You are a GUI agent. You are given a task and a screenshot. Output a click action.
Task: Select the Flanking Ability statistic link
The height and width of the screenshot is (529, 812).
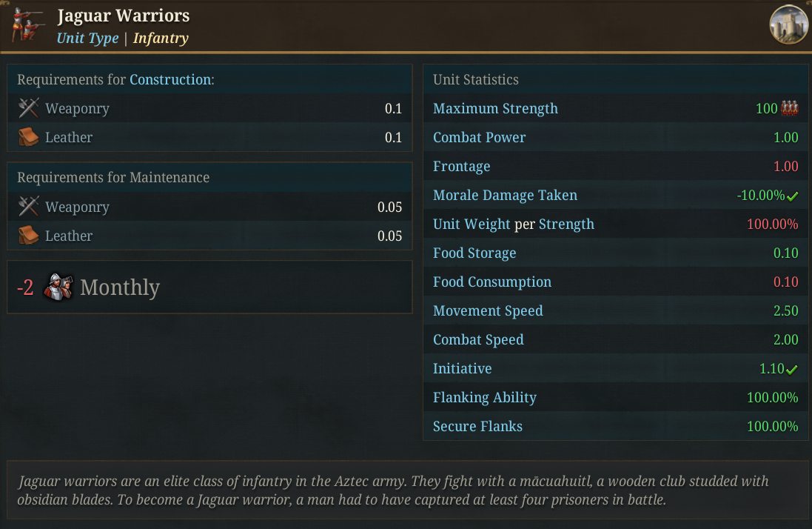[485, 397]
